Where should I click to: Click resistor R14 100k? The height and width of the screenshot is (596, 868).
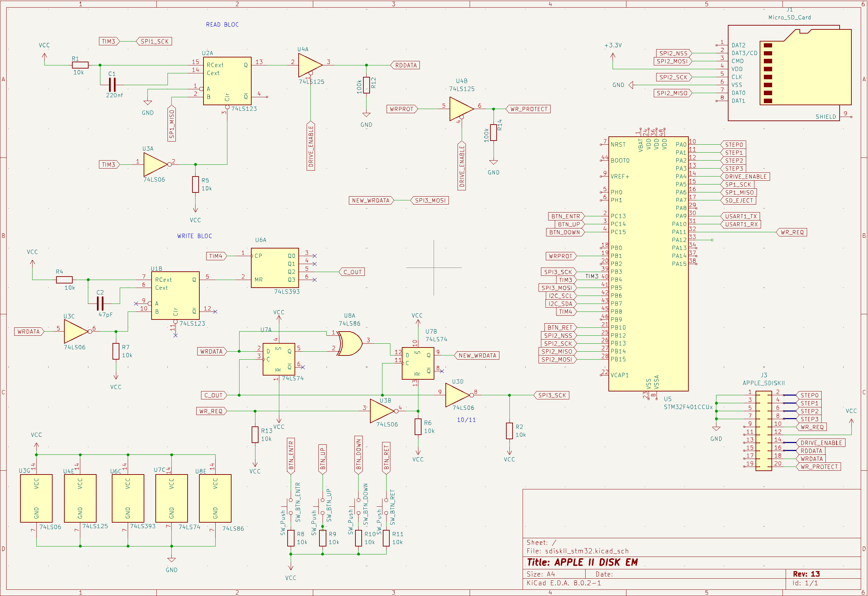pos(494,133)
